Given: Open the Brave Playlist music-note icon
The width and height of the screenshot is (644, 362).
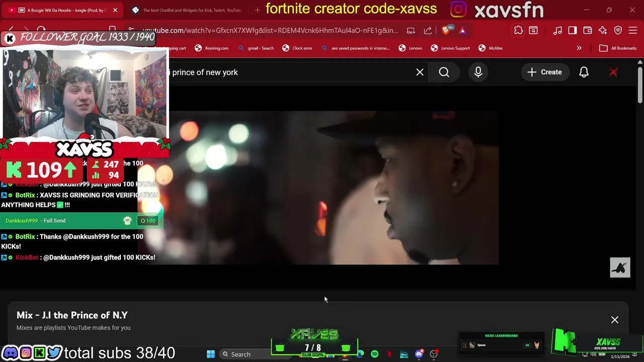Looking at the screenshot, I should (557, 31).
